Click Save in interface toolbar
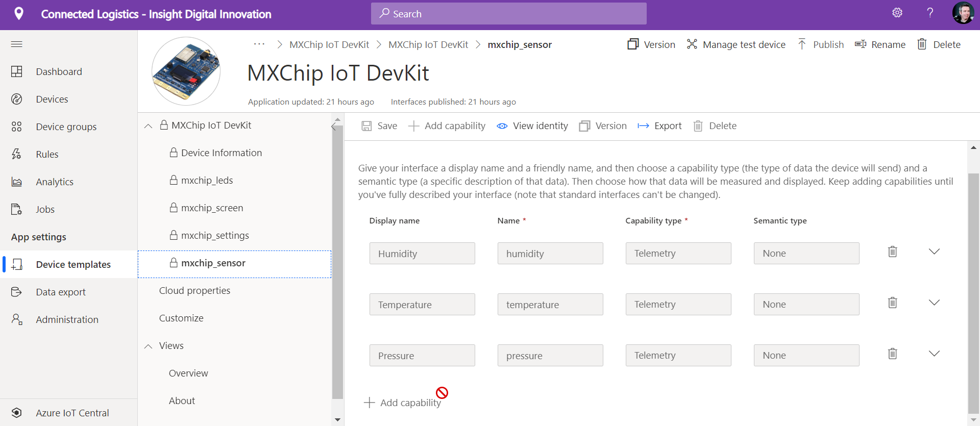980x426 pixels. click(379, 126)
